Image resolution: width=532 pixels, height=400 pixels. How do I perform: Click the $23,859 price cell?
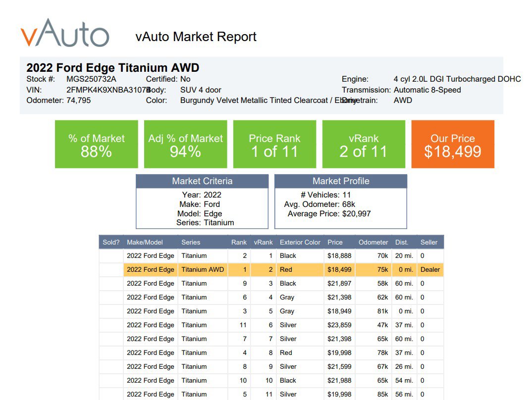(x=339, y=325)
